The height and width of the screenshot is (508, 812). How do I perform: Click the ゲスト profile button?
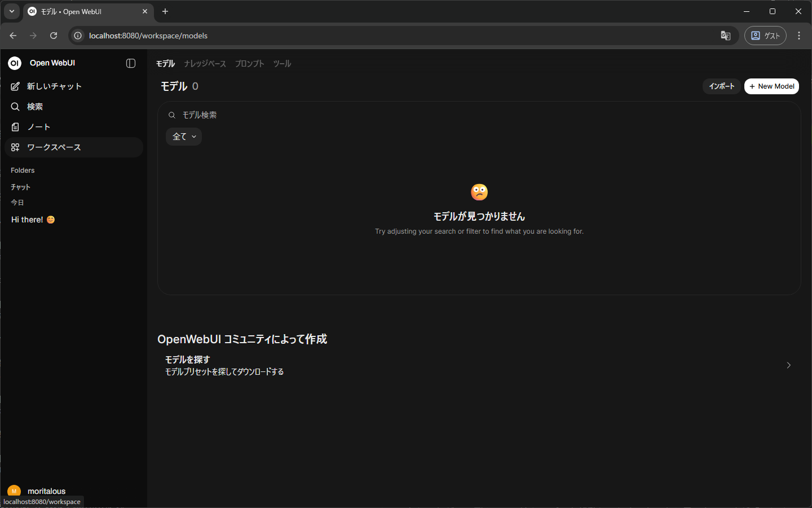(x=765, y=36)
